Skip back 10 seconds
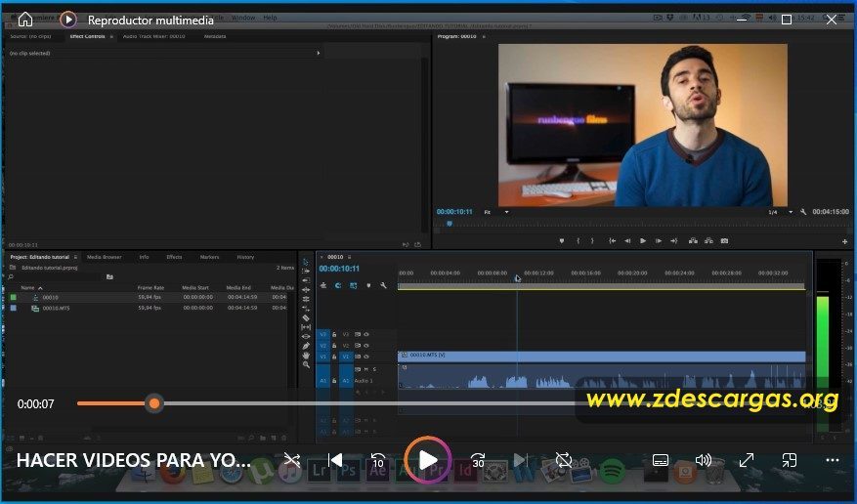Screen dimensions: 857x504 tap(377, 460)
